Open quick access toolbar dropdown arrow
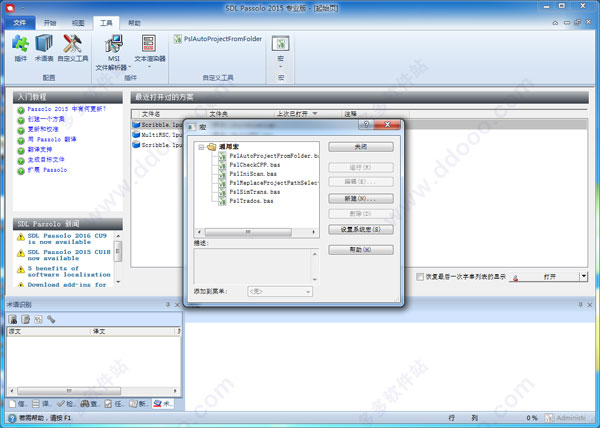600x428 pixels. pos(23,8)
